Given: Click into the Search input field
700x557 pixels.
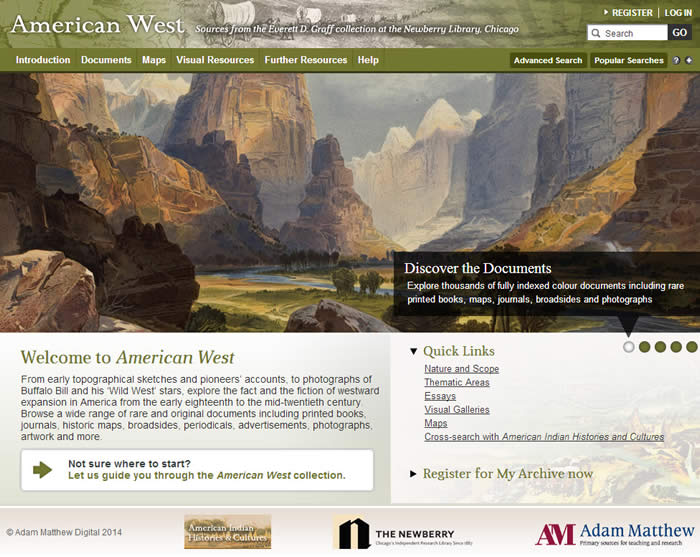Looking at the screenshot, I should coord(627,33).
